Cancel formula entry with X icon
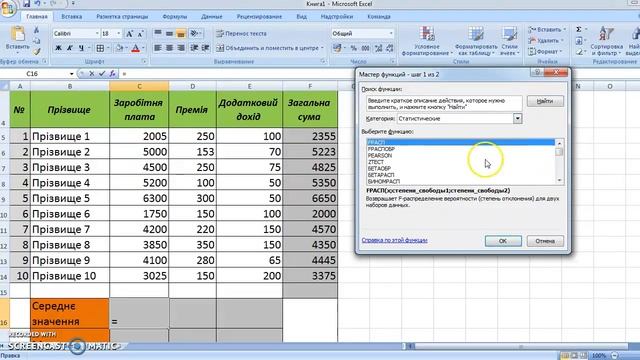The image size is (640, 360). pos(91,74)
